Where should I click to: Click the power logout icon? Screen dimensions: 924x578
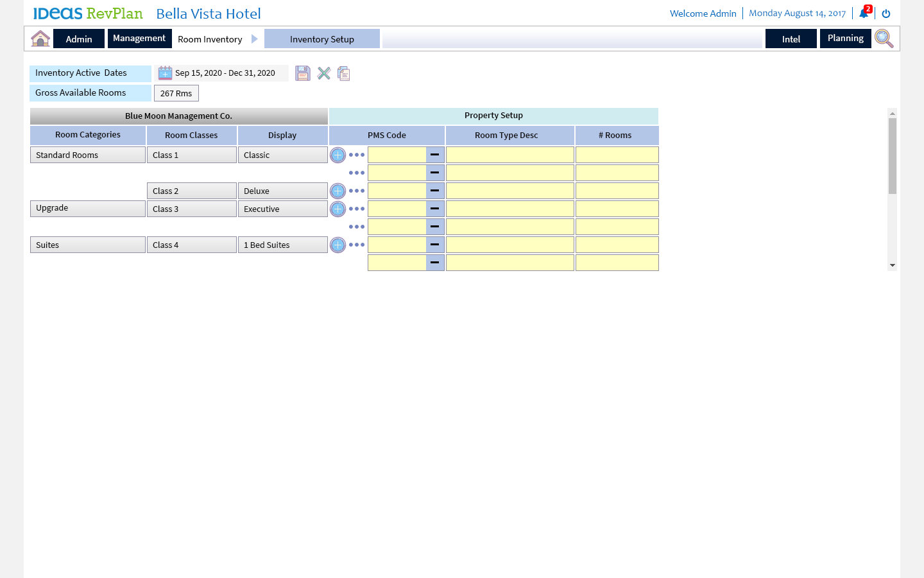pyautogui.click(x=886, y=13)
